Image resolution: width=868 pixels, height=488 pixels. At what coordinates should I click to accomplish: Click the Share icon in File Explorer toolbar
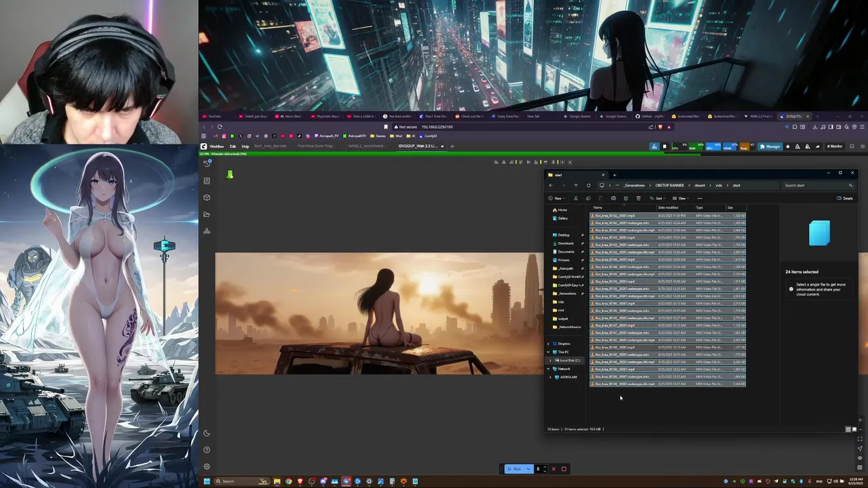point(625,199)
